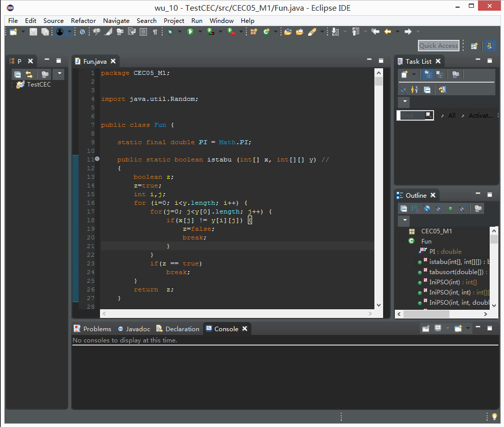This screenshot has height=427, width=504.
Task: Open the Project menu
Action: tap(173, 20)
